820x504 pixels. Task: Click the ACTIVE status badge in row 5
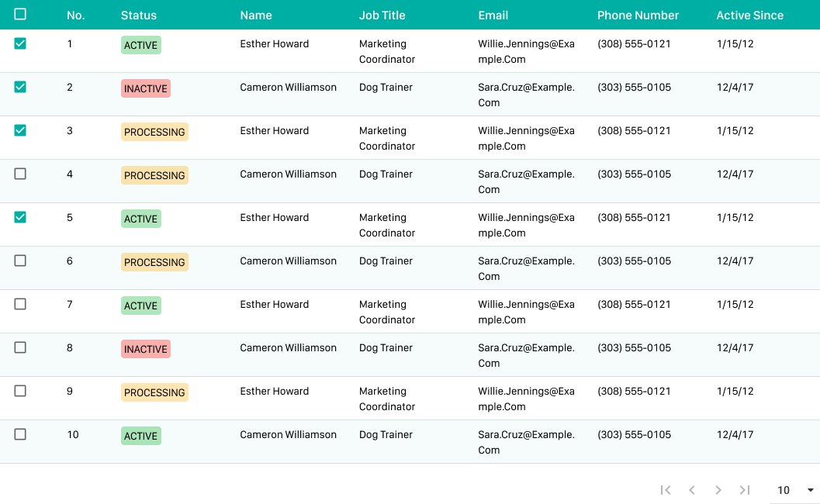point(140,219)
